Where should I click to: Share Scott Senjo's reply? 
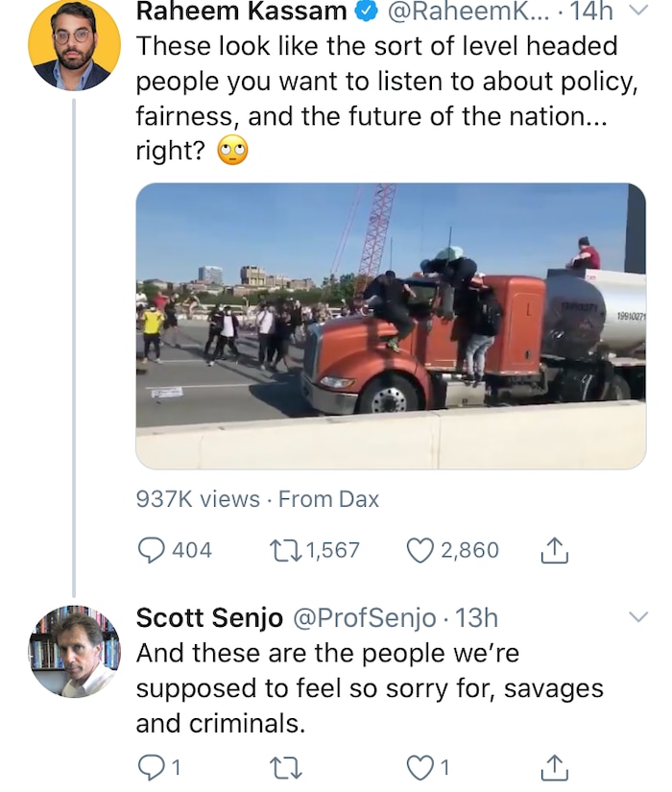pyautogui.click(x=557, y=766)
